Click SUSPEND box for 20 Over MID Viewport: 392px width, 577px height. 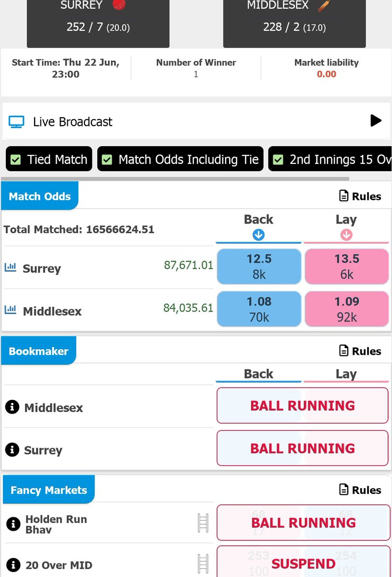point(303,562)
